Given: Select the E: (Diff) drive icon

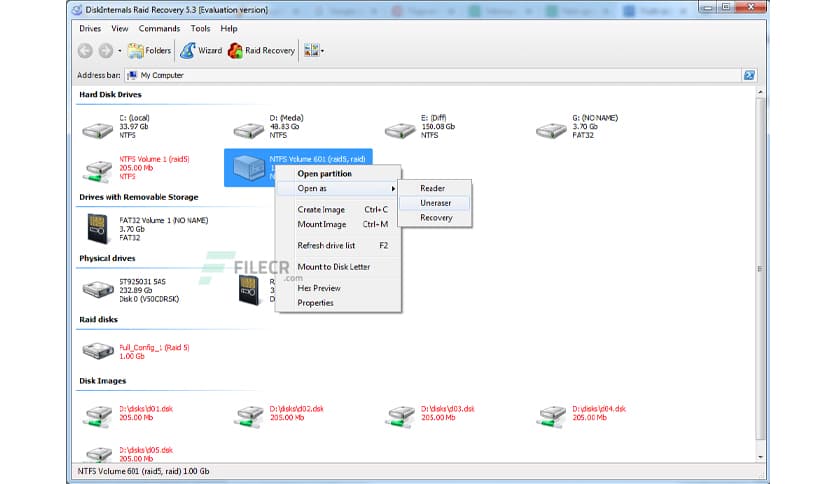Looking at the screenshot, I should tap(400, 130).
